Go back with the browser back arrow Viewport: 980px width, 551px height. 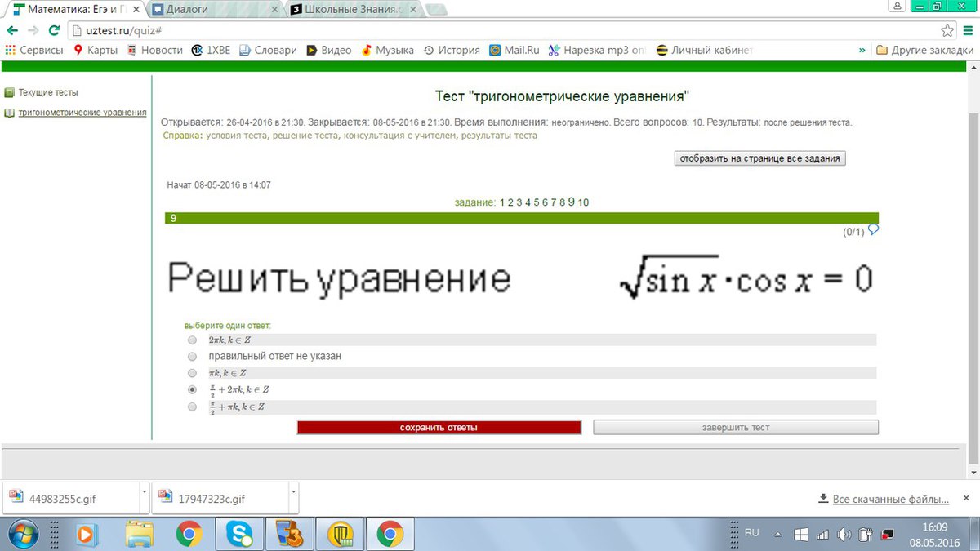point(11,30)
